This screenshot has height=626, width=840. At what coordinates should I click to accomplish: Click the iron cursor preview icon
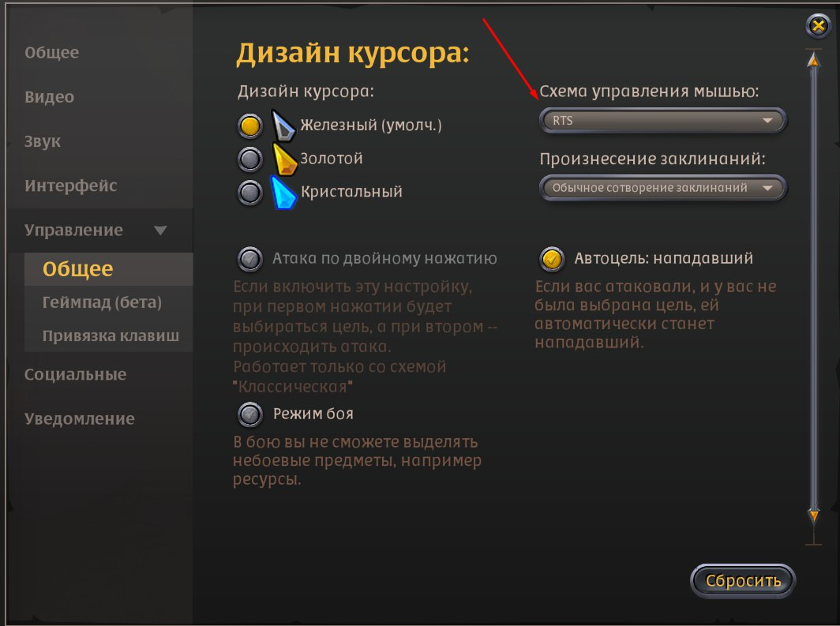(x=283, y=126)
